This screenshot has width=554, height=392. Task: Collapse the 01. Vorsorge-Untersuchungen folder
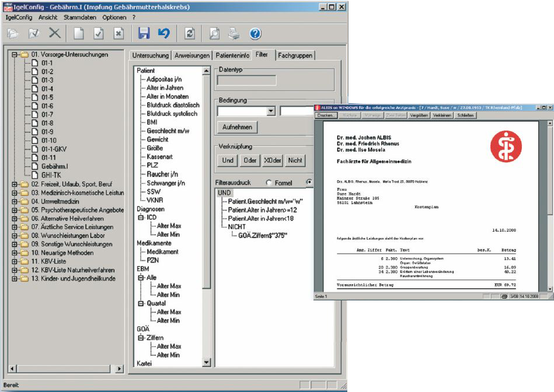pos(15,54)
